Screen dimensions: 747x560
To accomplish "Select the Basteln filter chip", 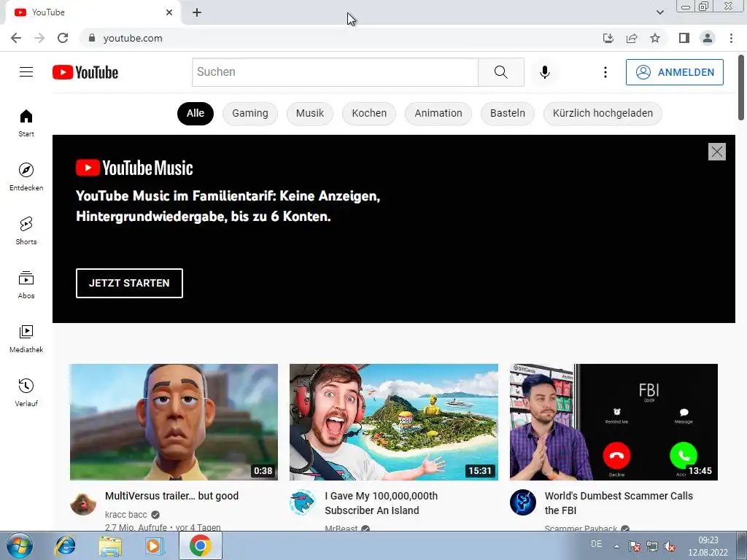I will coord(508,113).
